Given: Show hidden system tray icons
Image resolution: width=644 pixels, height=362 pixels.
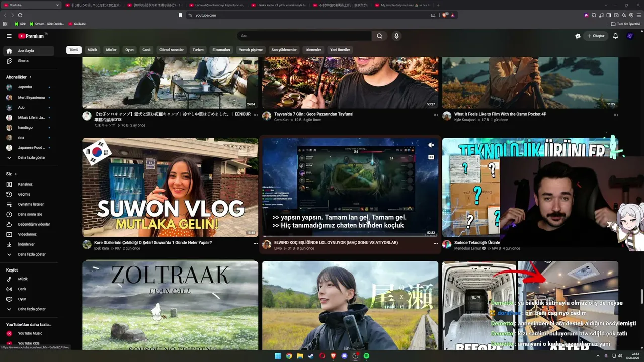Looking at the screenshot, I should pyautogui.click(x=598, y=356).
